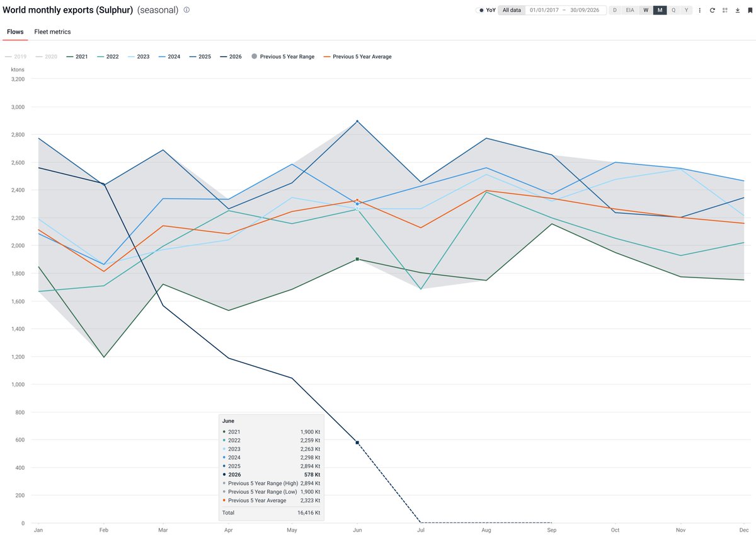Toggle the 2021 series in legend

[77, 57]
